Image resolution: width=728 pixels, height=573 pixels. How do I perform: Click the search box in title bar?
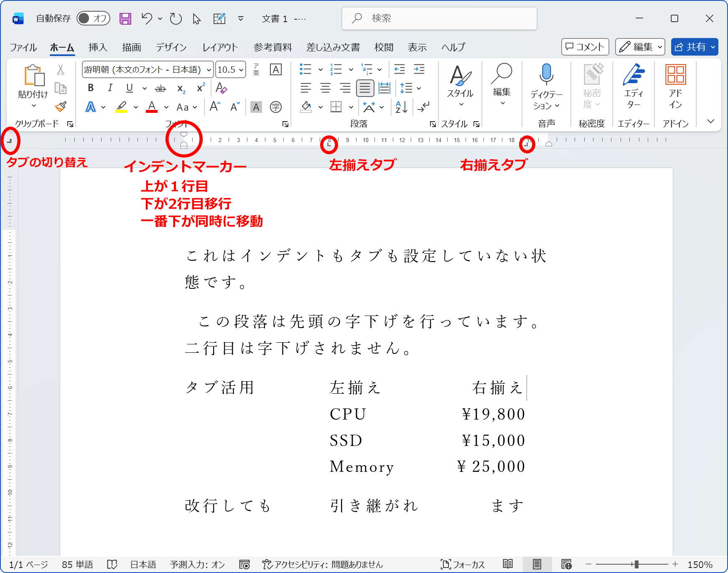[439, 18]
